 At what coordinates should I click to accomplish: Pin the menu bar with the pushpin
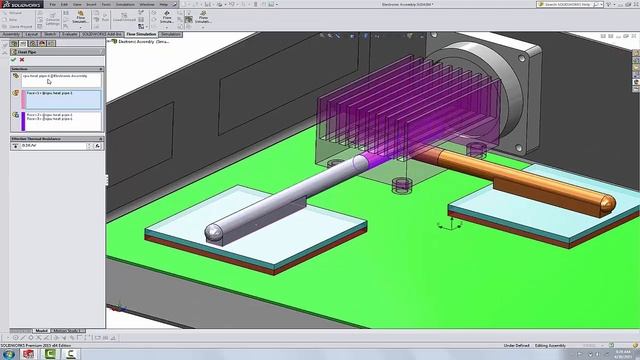click(174, 4)
